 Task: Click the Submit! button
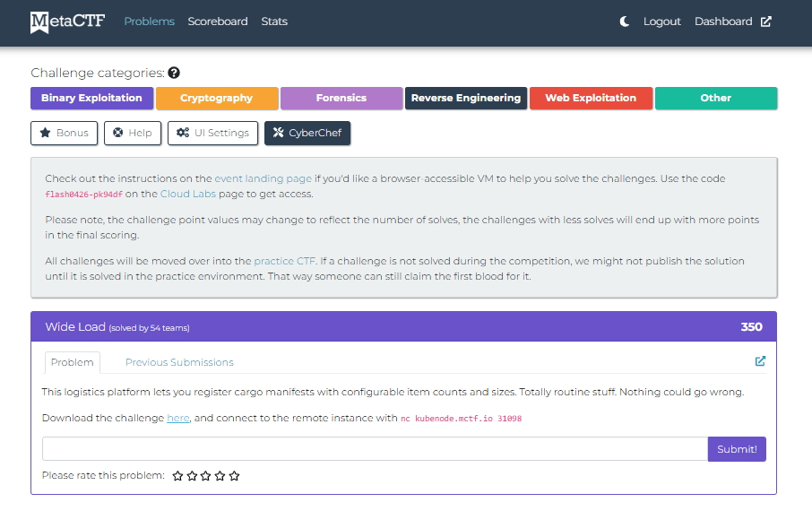pos(737,449)
